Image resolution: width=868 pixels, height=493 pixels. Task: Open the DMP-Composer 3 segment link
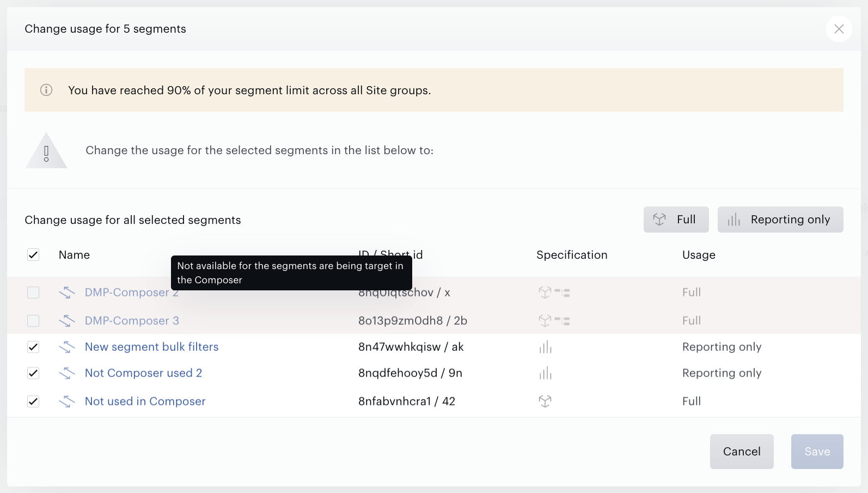(x=132, y=321)
